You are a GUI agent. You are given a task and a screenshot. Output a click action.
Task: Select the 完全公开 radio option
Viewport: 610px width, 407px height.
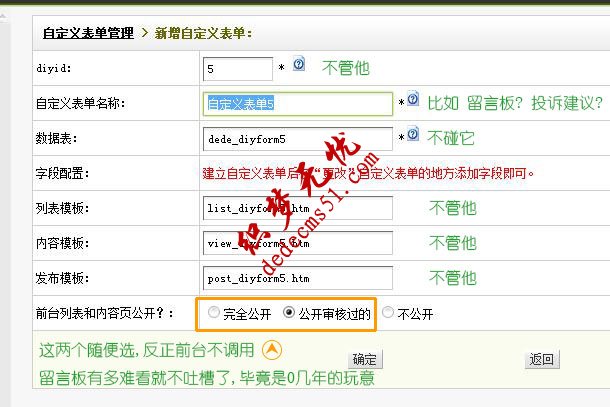coord(214,312)
